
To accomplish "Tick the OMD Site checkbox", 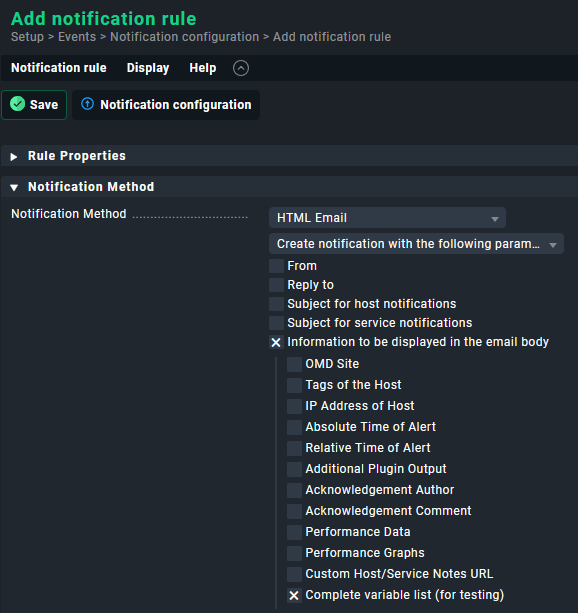I will pos(294,364).
